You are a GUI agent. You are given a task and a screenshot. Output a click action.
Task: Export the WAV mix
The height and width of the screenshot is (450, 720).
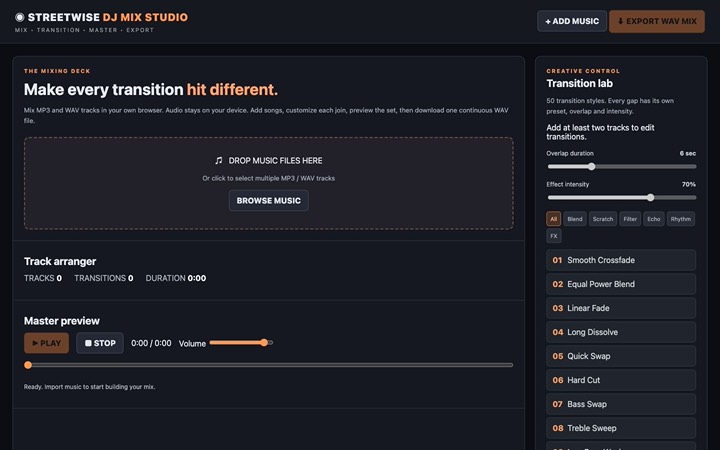[657, 21]
